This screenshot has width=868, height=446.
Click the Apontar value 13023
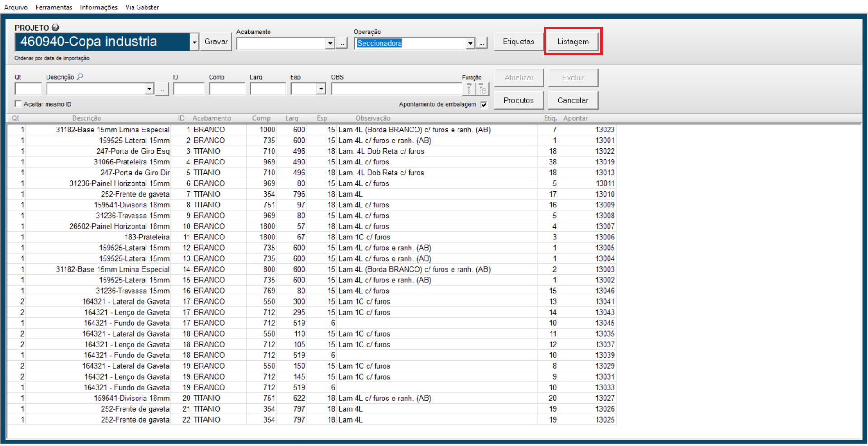tap(605, 130)
